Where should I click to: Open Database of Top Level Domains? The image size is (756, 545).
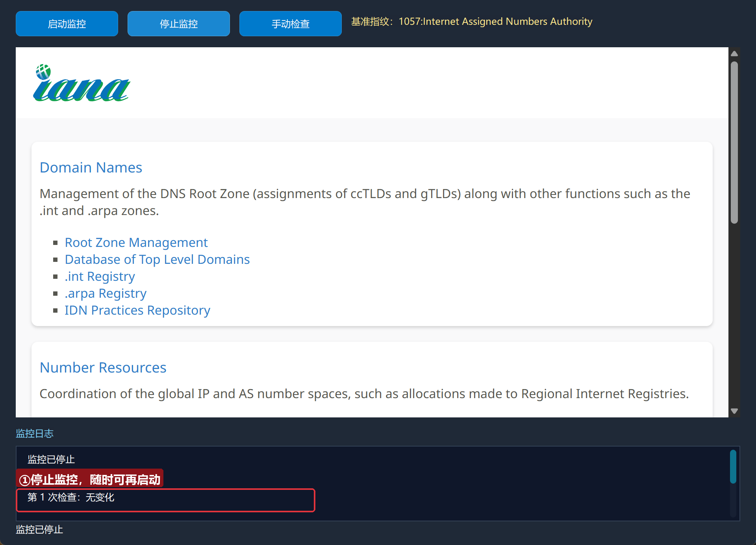click(157, 260)
